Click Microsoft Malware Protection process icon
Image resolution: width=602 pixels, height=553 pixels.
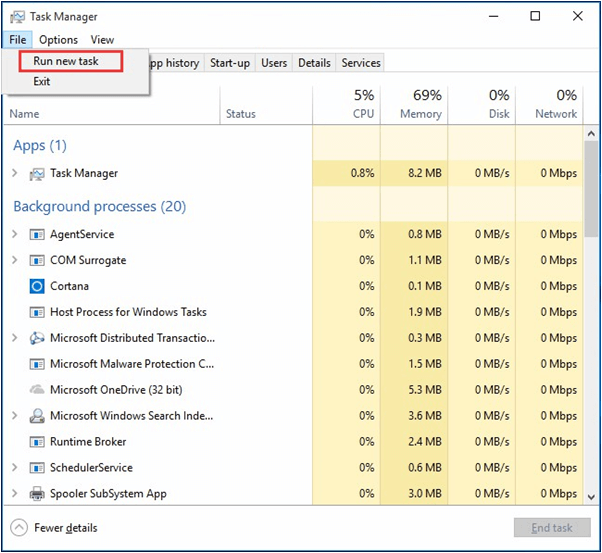tap(37, 364)
